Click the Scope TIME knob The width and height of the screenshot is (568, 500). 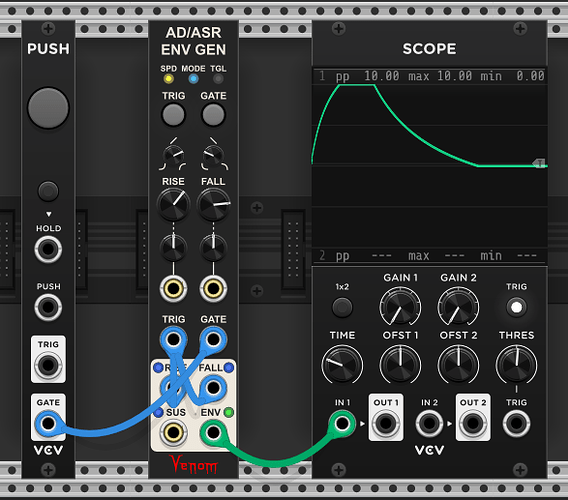[342, 365]
